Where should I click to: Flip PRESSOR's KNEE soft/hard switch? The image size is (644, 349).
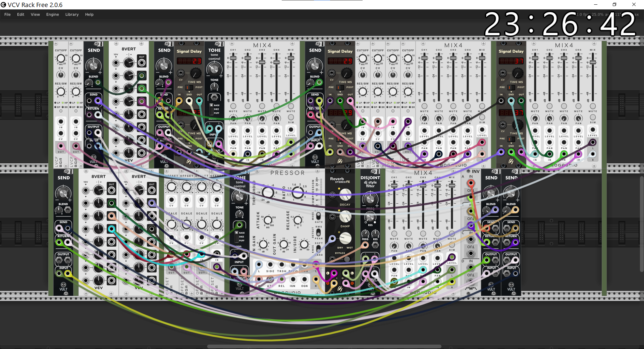point(318,249)
